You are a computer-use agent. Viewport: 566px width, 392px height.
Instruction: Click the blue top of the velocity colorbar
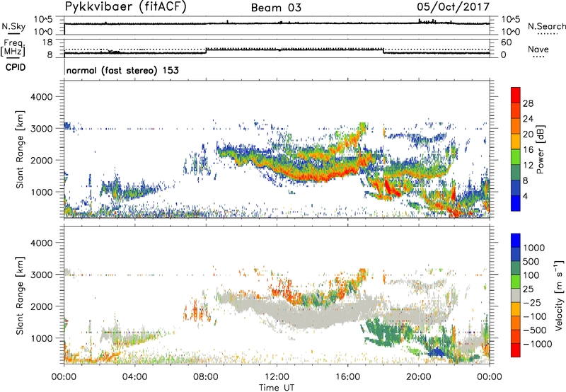[x=516, y=241]
